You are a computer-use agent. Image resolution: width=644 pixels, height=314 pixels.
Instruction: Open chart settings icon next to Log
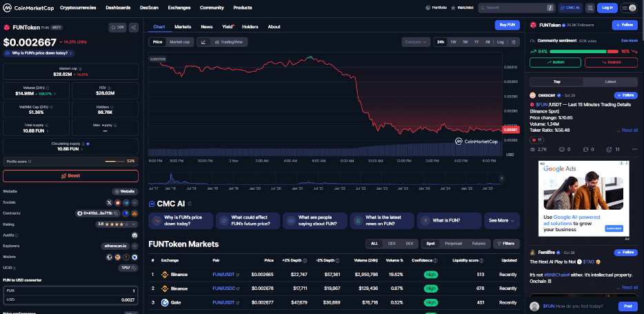[514, 42]
